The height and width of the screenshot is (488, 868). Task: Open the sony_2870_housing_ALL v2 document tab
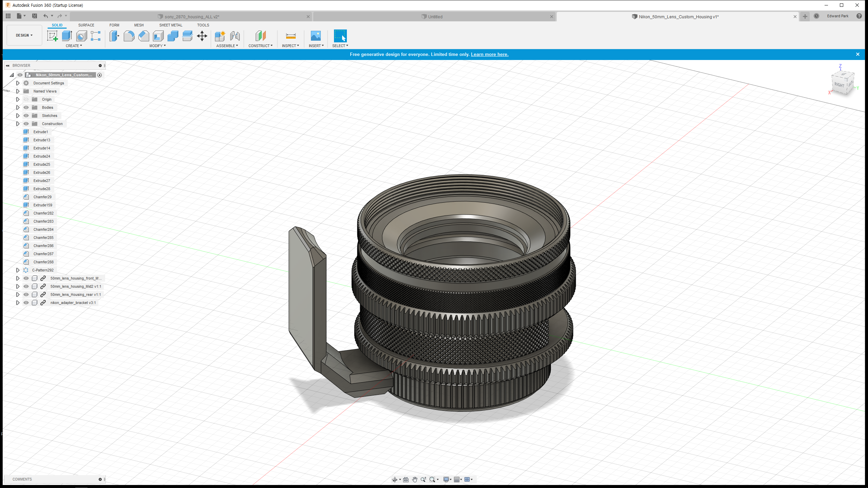[192, 17]
